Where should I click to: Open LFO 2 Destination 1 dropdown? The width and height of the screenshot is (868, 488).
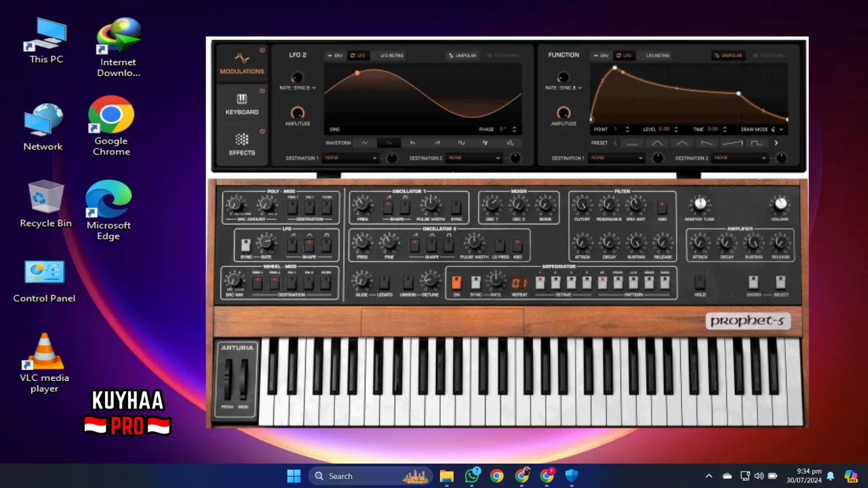[350, 158]
